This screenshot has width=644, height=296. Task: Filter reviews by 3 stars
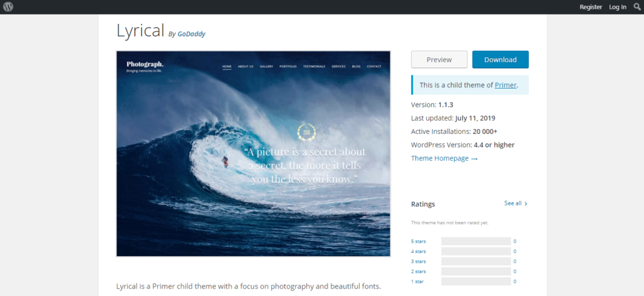point(418,261)
